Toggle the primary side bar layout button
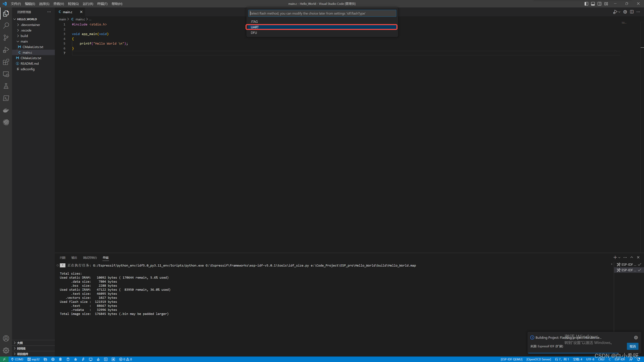Viewport: 644px width, 362px height. click(586, 4)
